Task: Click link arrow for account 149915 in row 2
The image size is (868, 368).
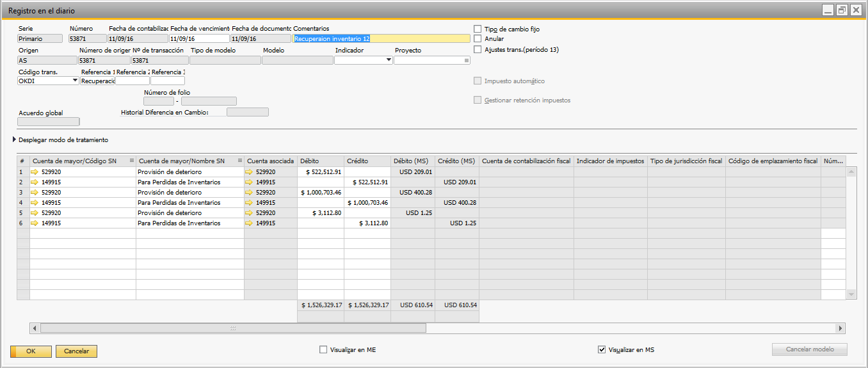Action: point(35,182)
